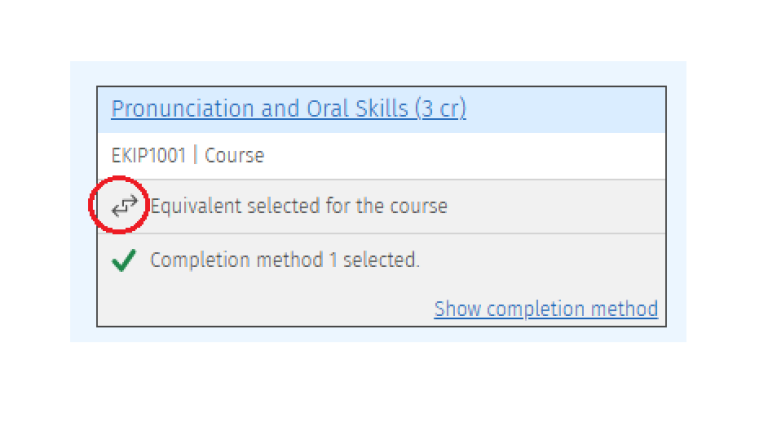The image size is (768, 432).
Task: Click 'Completion method 1 selected.' status text
Action: [285, 260]
